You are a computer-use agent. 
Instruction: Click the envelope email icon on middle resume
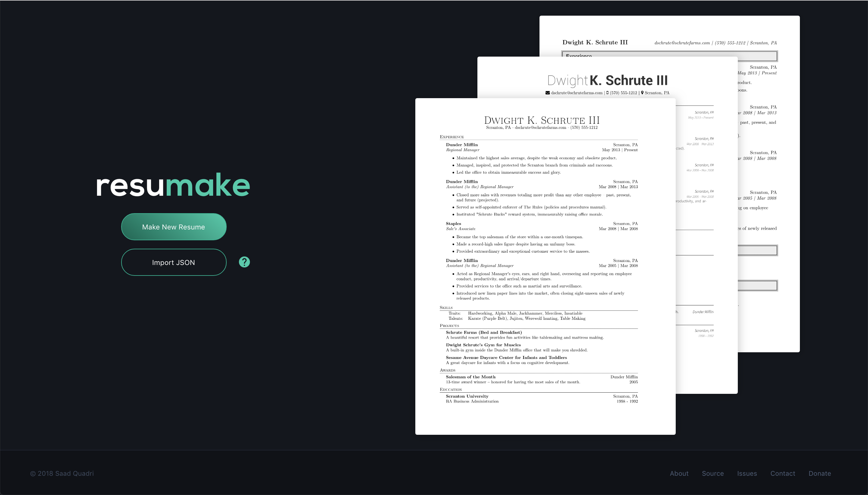tap(548, 93)
